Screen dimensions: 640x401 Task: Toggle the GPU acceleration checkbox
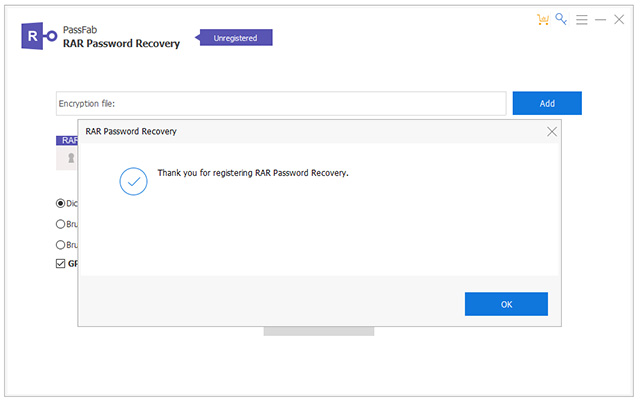click(60, 263)
